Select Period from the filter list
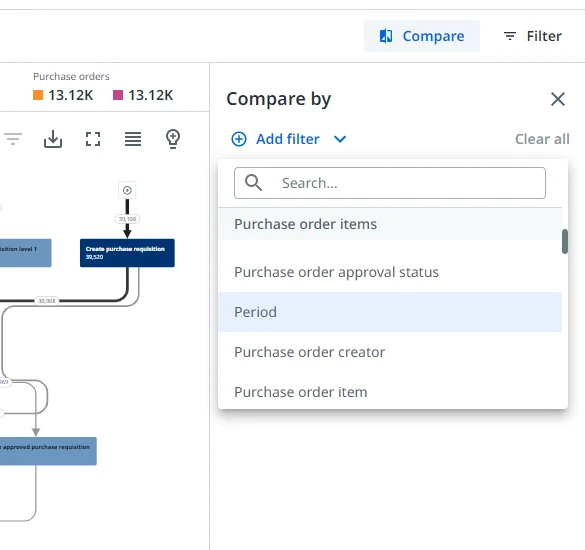Viewport: 585px width, 550px height. [390, 312]
